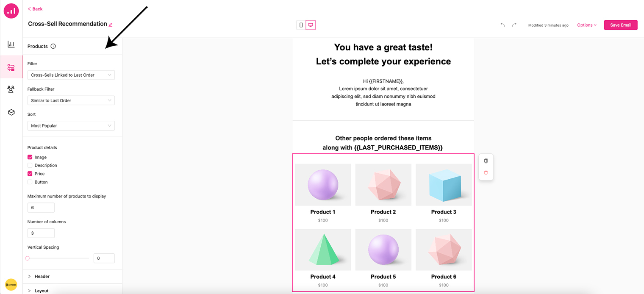The image size is (644, 294).
Task: Click the $100 price under Product 2
Action: click(x=383, y=220)
